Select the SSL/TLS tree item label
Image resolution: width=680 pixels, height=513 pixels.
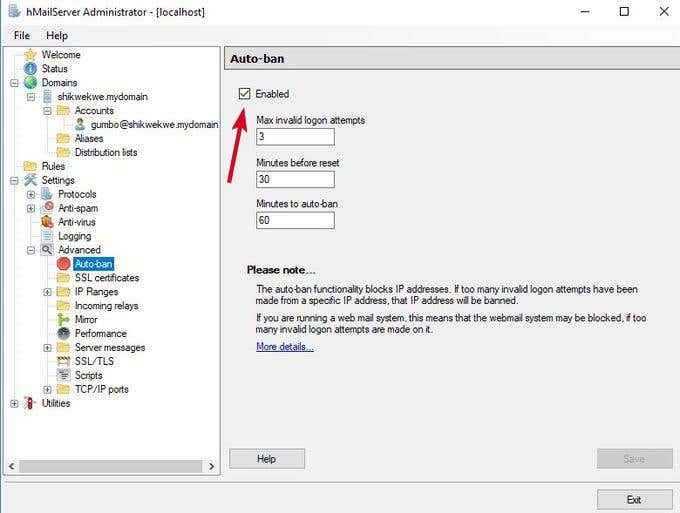click(x=94, y=361)
